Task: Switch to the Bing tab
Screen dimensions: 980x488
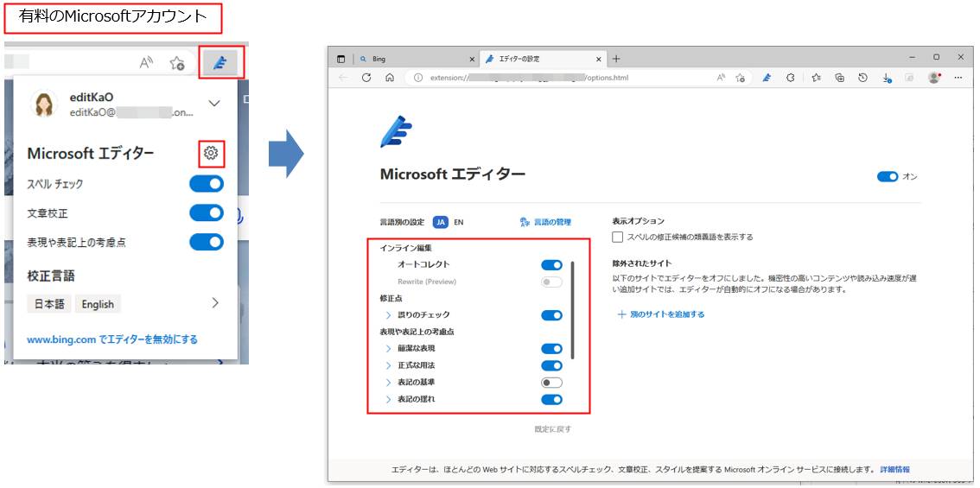Action: pyautogui.click(x=417, y=60)
